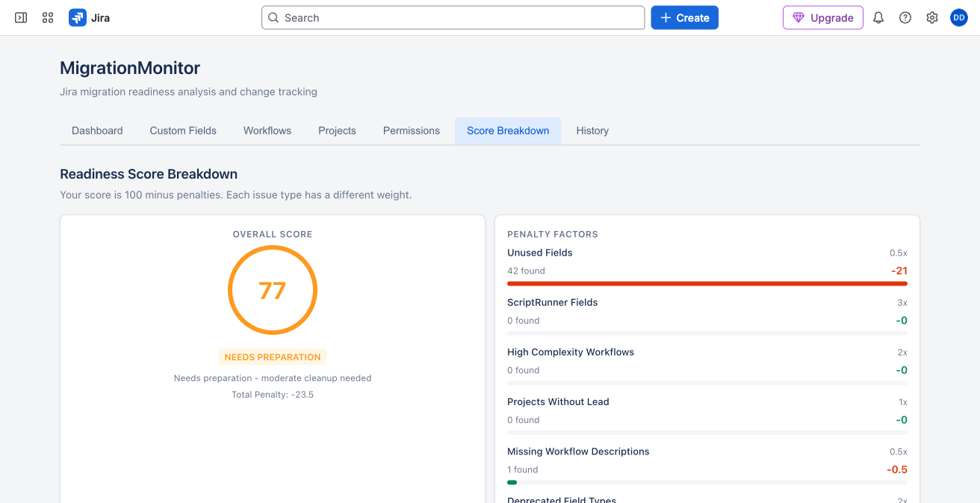The image size is (980, 503).
Task: Click the "42 found" text
Action: tap(526, 271)
